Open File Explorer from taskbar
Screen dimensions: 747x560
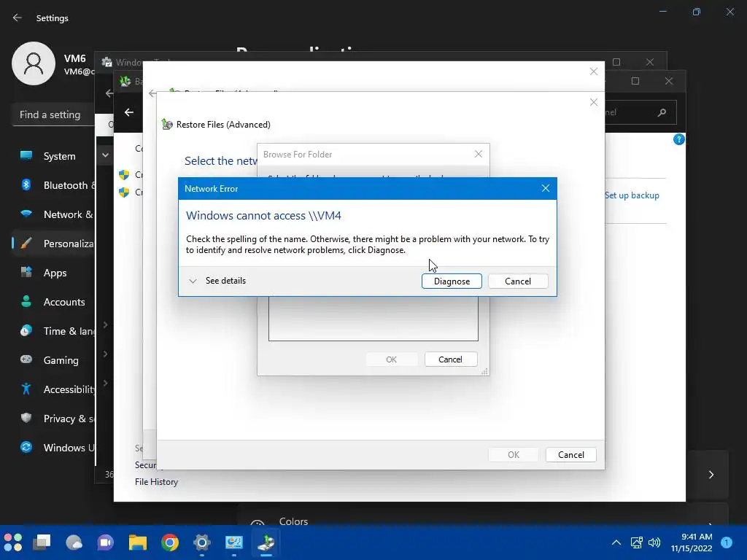[138, 542]
